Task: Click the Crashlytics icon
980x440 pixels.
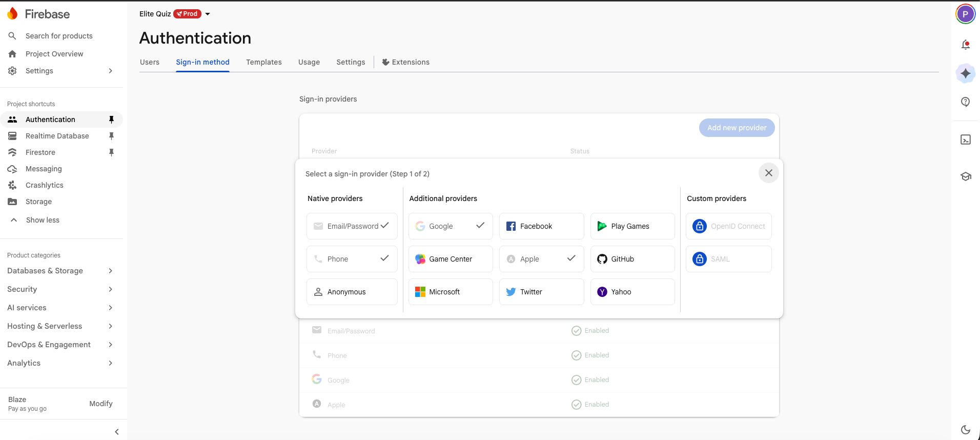Action: click(12, 185)
